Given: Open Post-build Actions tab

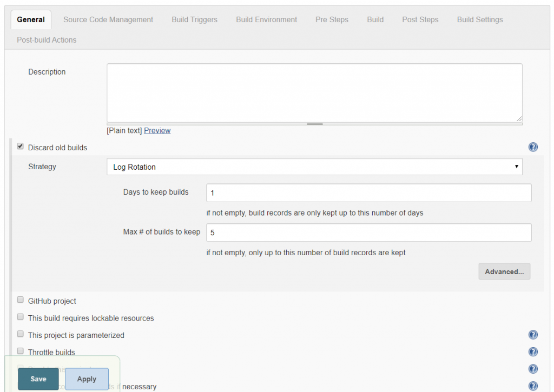Looking at the screenshot, I should point(47,40).
